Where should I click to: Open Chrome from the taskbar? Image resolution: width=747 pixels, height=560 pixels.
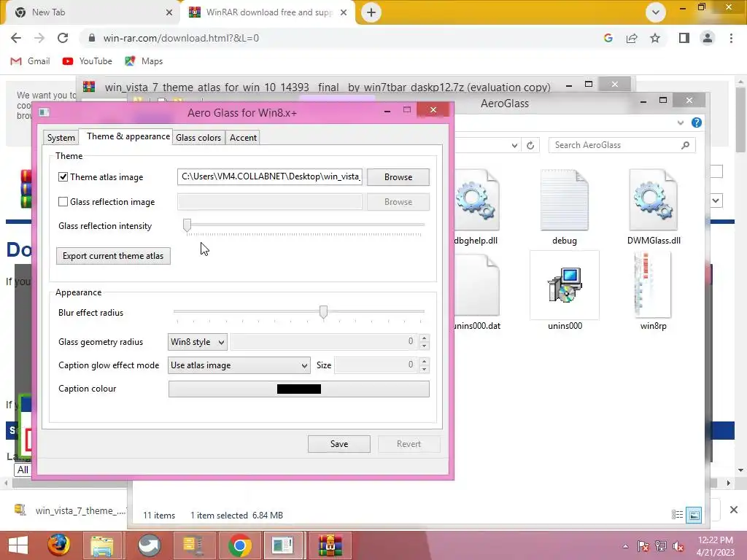coord(239,545)
